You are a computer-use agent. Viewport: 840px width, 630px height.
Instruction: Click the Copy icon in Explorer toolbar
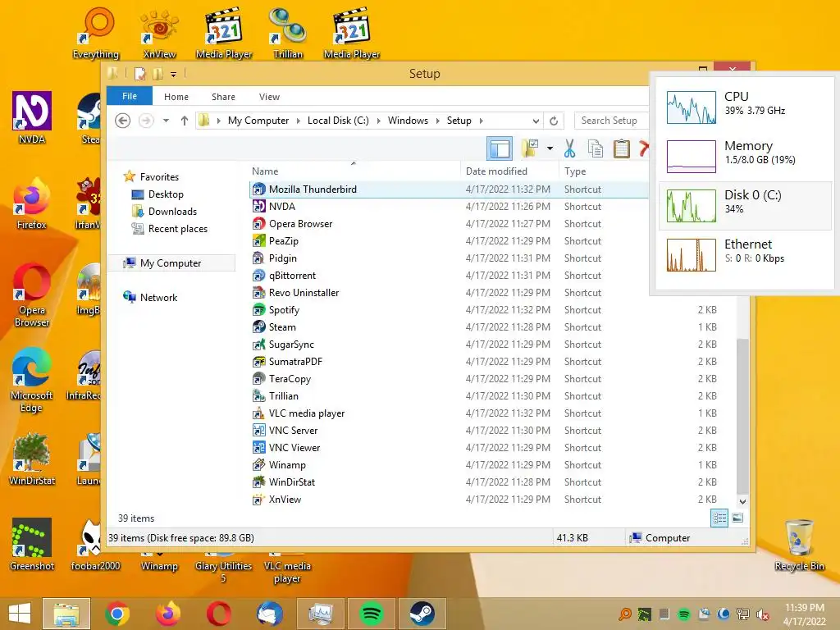596,148
